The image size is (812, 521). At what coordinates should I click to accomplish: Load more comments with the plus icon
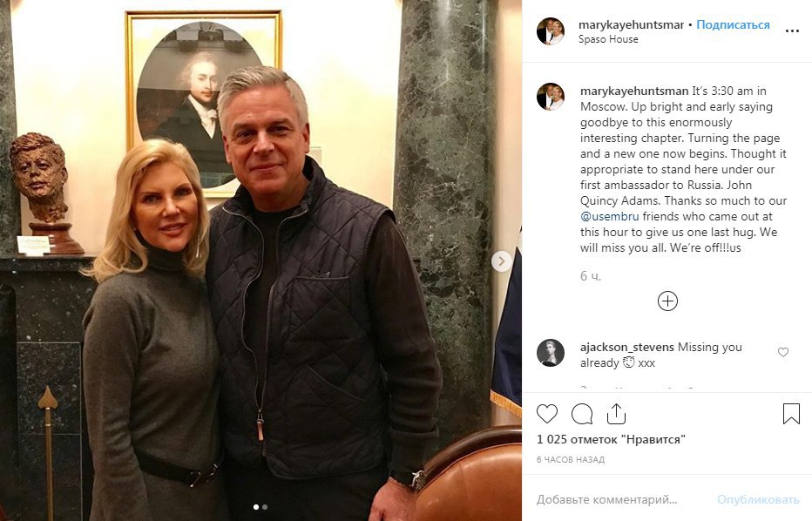pos(667,301)
